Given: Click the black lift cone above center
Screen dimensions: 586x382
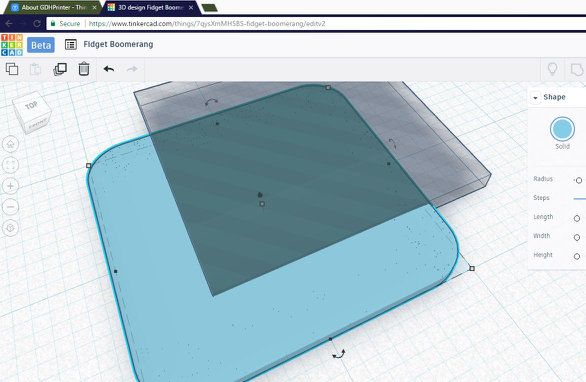Looking at the screenshot, I should tap(260, 194).
